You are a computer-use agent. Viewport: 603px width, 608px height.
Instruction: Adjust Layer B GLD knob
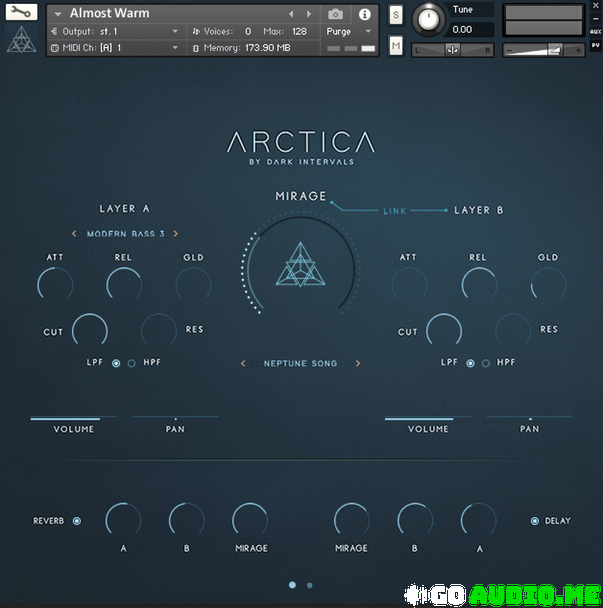point(548,285)
